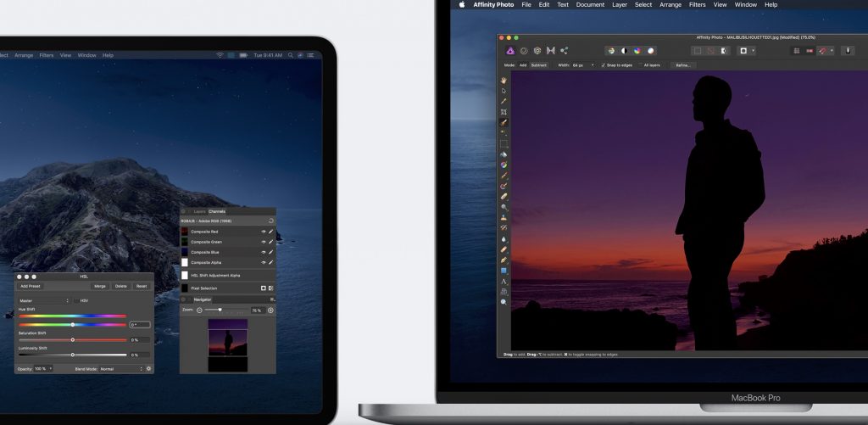Click the Saturation Shift slider handle
868x425 pixels.
[x=73, y=339]
